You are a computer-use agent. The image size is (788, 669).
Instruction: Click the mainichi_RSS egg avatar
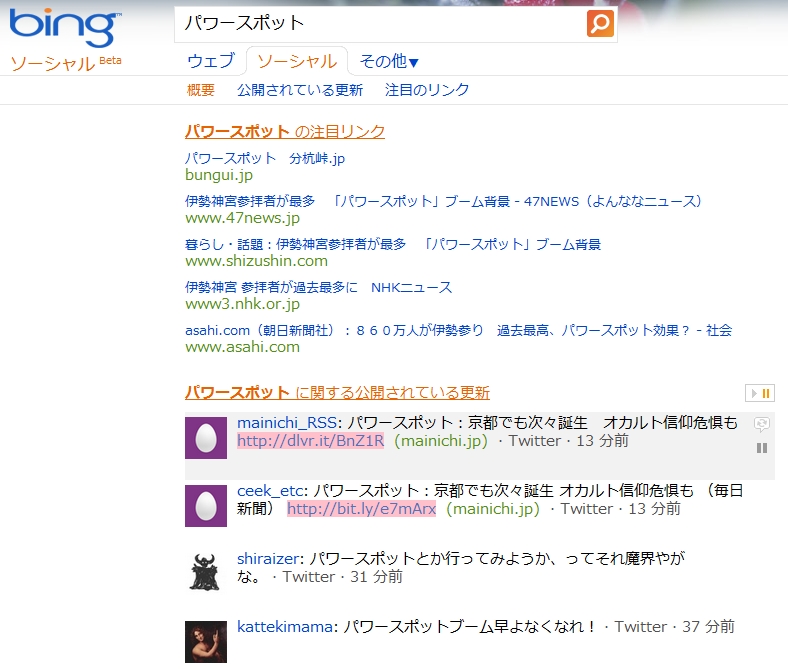(x=206, y=438)
